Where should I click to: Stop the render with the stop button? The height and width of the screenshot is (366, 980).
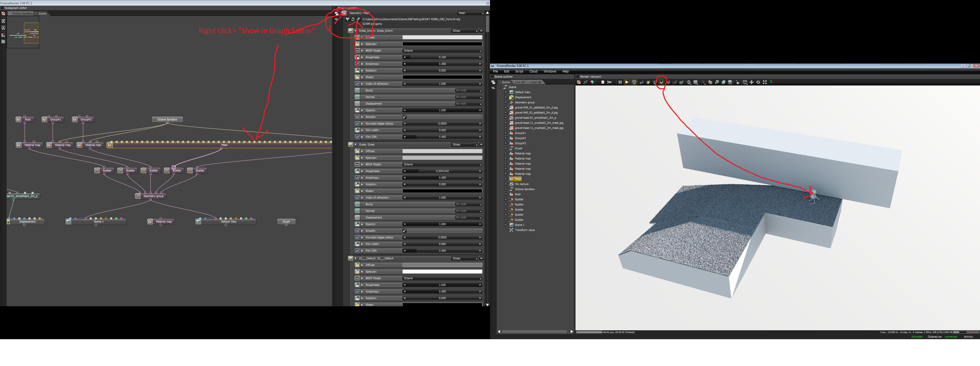click(x=603, y=82)
